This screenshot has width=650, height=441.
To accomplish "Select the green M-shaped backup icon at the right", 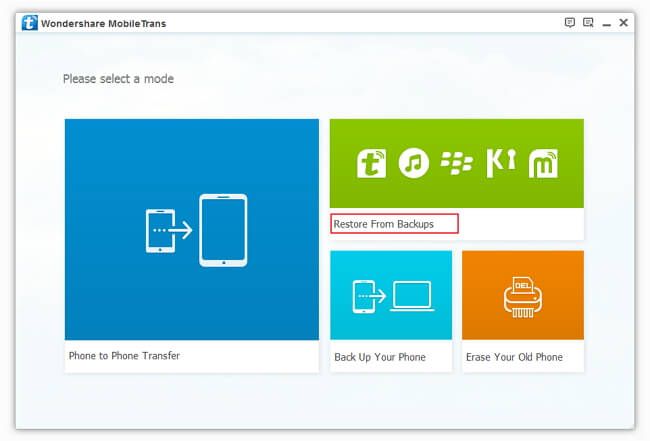I will pos(543,163).
